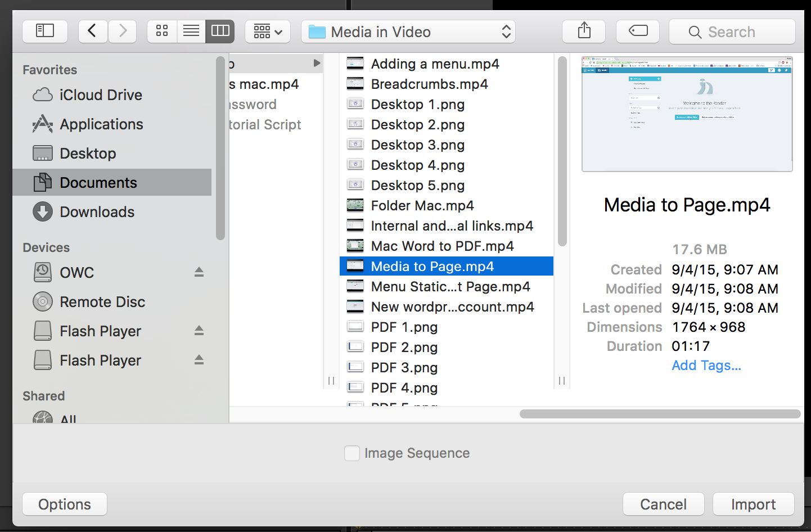Open the item arrangement dropdown
The height and width of the screenshot is (532, 811).
pyautogui.click(x=268, y=31)
